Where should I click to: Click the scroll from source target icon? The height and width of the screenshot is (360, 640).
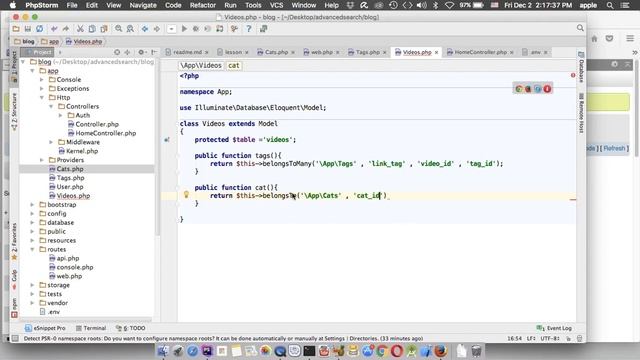coord(117,52)
